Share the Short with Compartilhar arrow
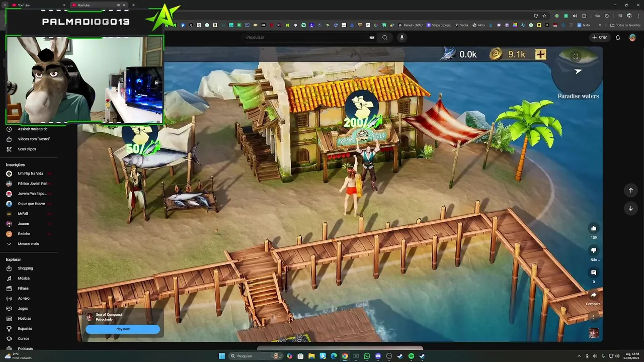Viewport: 644px width, 362px height. (594, 295)
